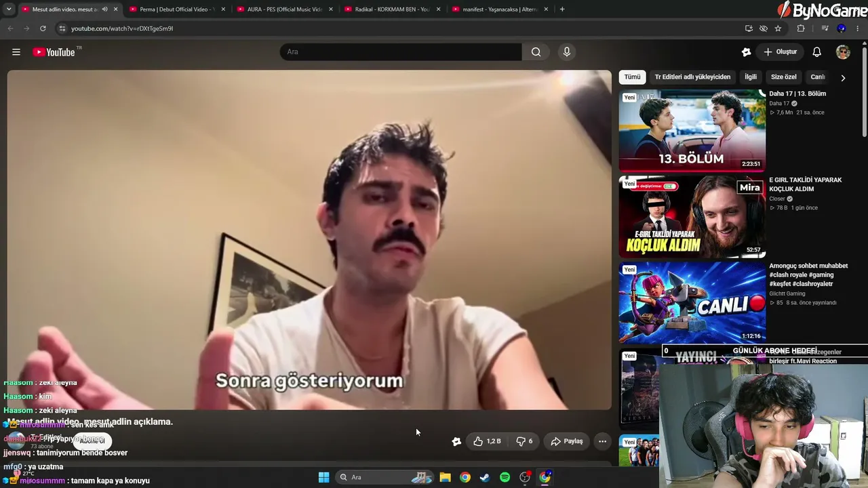
Task: Close the AURA - PES tab
Action: point(330,9)
